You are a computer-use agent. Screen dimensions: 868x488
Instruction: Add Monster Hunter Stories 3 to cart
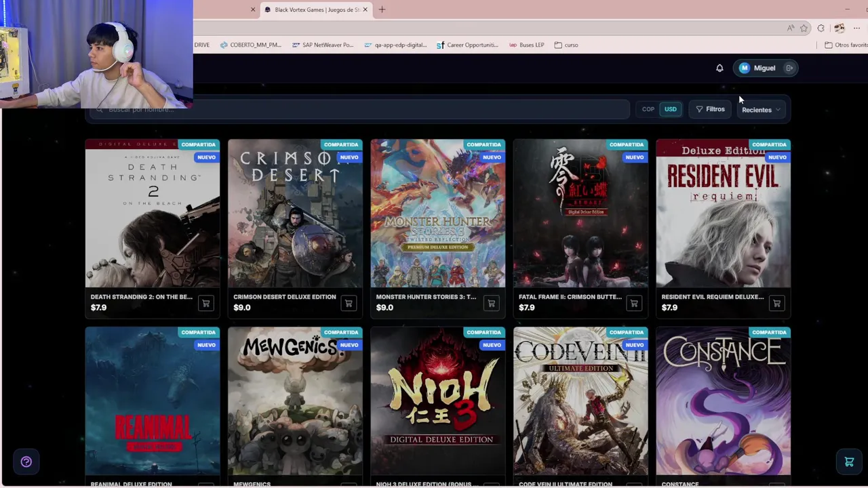[x=491, y=303]
